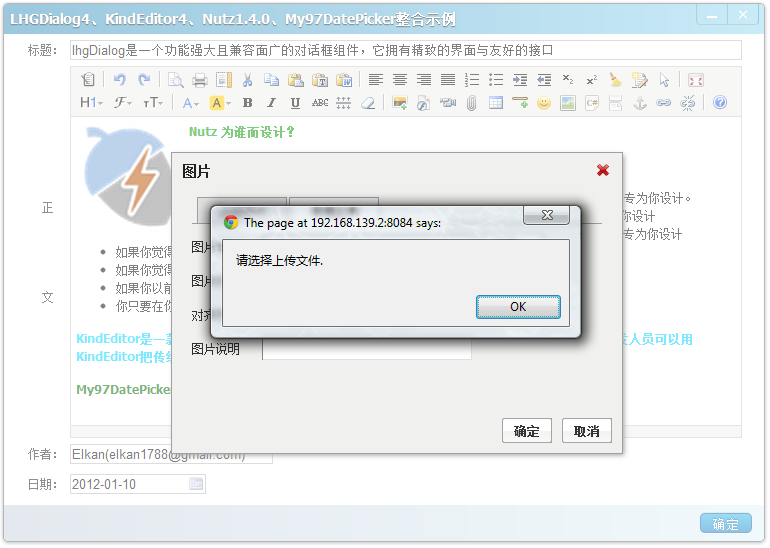This screenshot has height=548, width=770.
Task: Justify text fully
Action: point(448,80)
